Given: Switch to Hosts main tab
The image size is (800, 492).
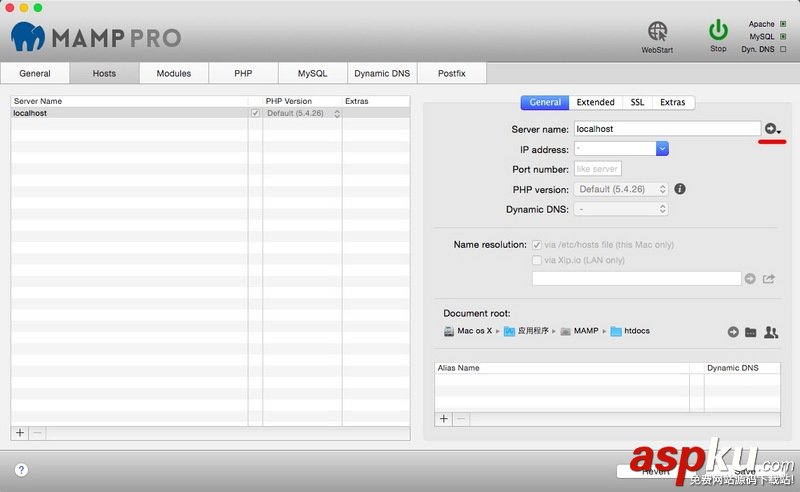Looking at the screenshot, I should tap(104, 73).
